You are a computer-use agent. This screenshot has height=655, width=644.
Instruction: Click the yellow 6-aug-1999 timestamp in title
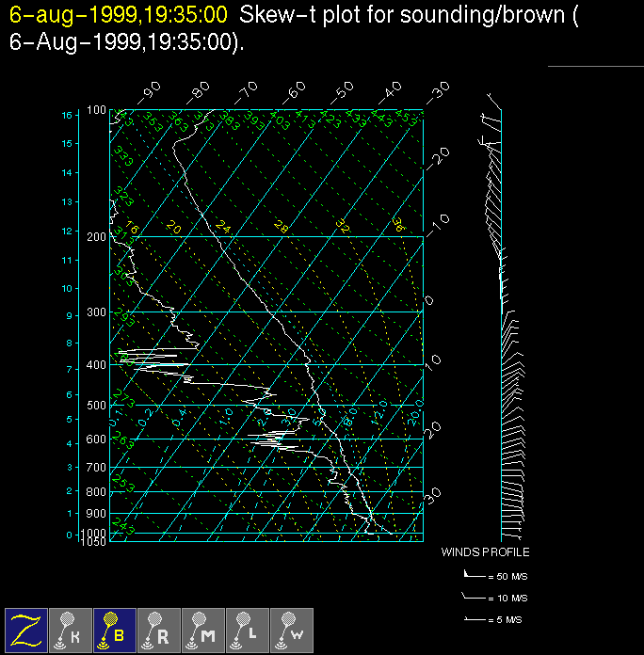118,15
